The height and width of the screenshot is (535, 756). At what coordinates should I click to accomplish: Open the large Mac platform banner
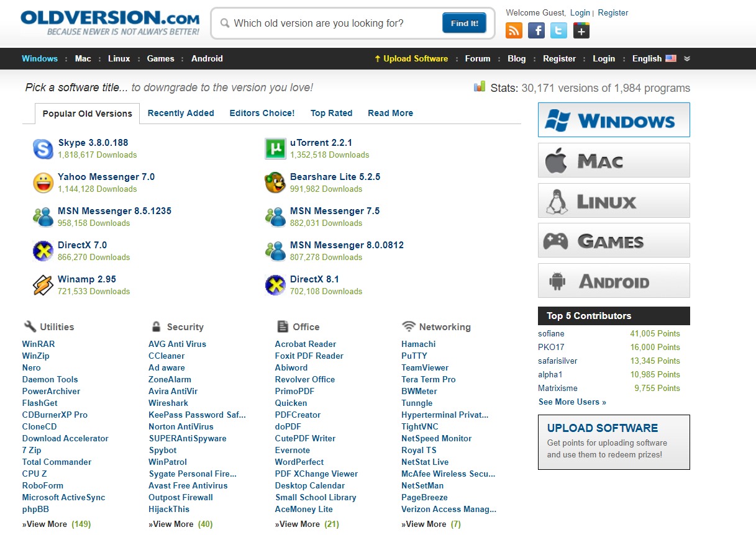614,160
